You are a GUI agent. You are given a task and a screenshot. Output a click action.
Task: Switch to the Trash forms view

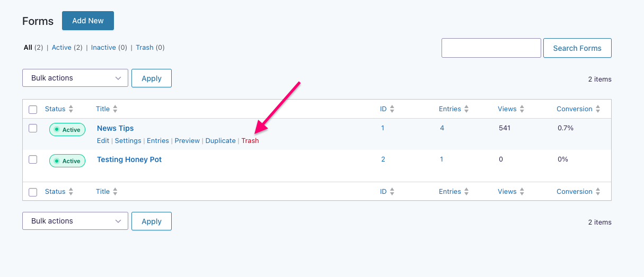click(144, 48)
